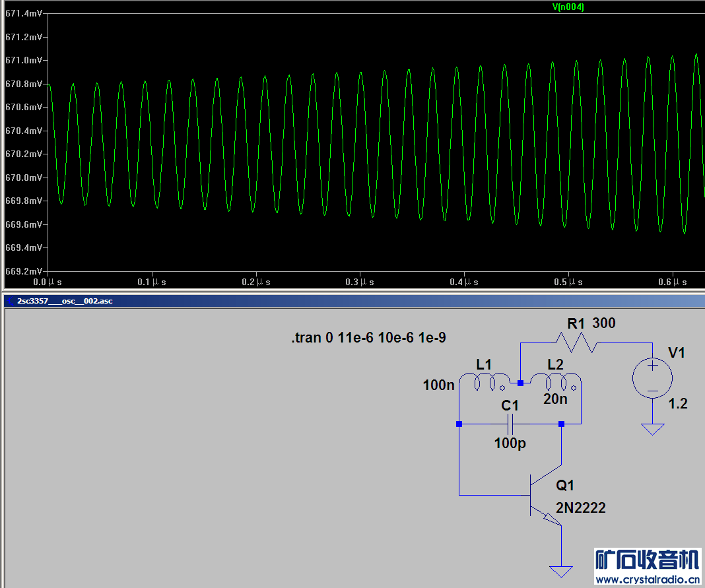Click the 0.3µs time axis label
Image resolution: width=705 pixels, height=588 pixels.
(x=360, y=282)
